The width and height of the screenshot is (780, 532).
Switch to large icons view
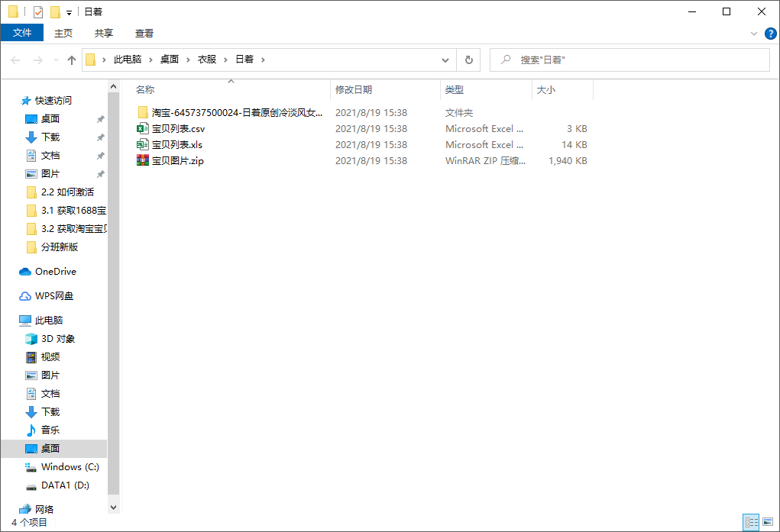point(766,522)
